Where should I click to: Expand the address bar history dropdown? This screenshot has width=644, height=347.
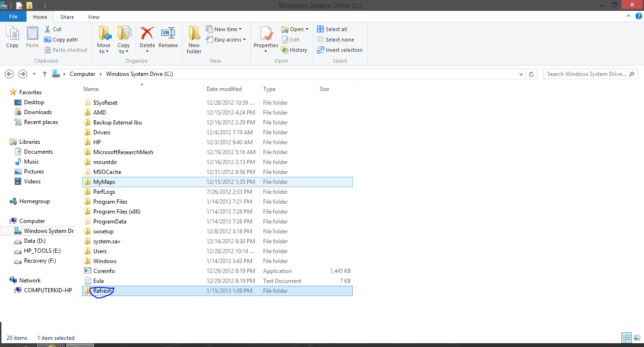[x=521, y=74]
